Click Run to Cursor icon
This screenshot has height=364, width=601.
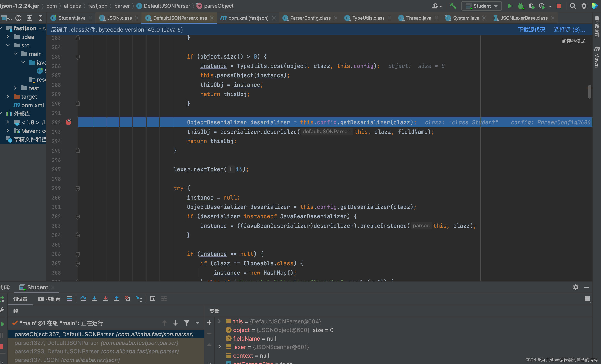pyautogui.click(x=139, y=299)
